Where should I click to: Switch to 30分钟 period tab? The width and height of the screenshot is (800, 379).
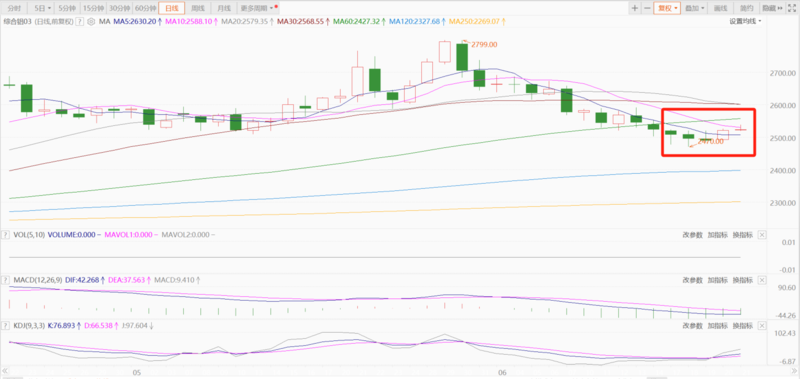119,8
